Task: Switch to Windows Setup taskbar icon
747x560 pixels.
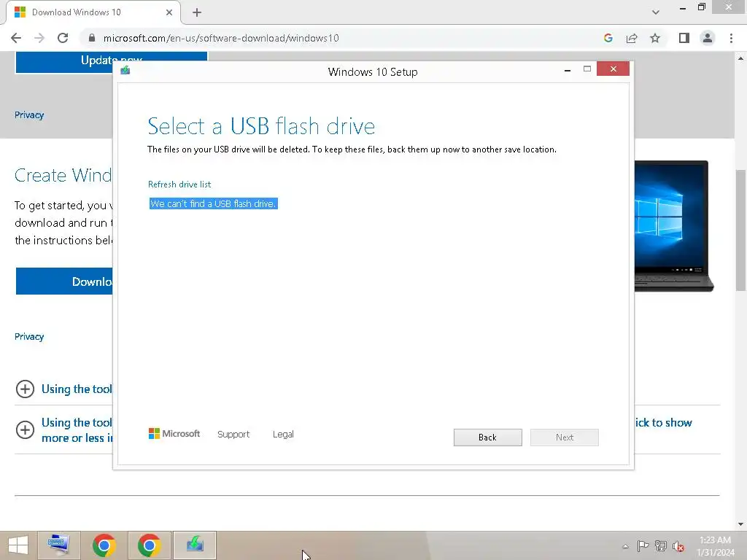Action: (x=195, y=545)
